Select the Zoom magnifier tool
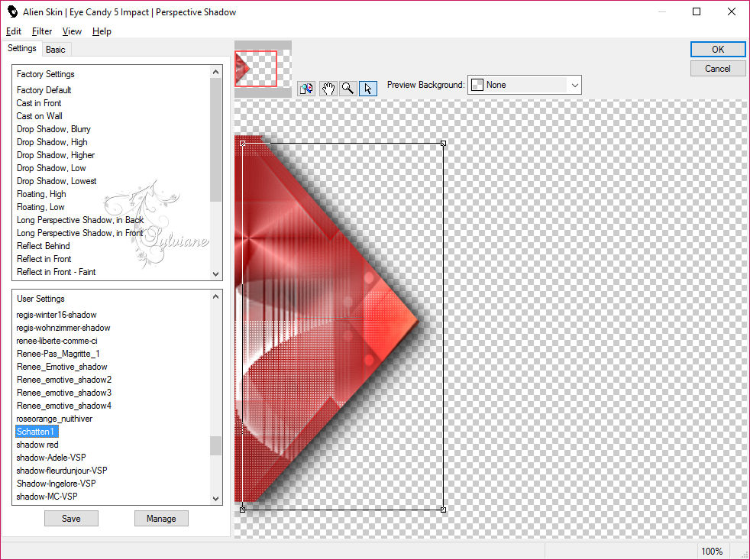Screen dimensions: 750x560 coord(348,89)
